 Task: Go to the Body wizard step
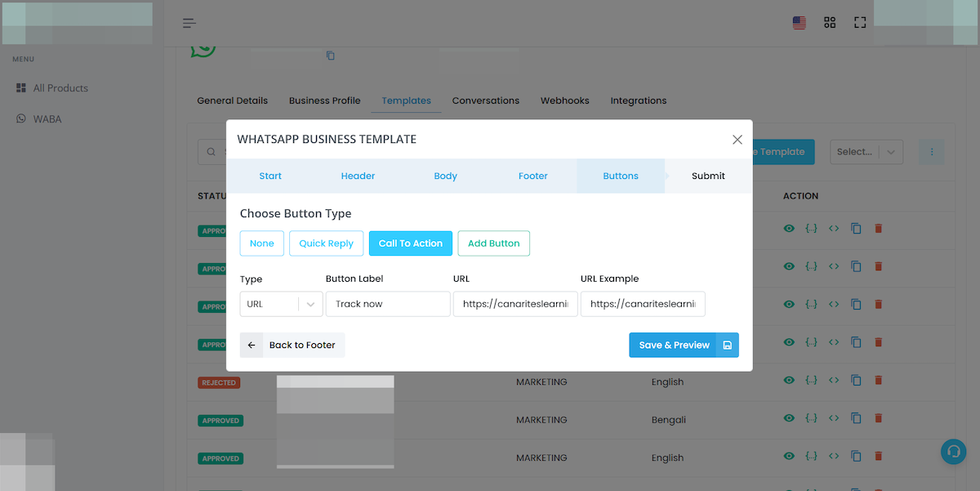click(x=446, y=176)
